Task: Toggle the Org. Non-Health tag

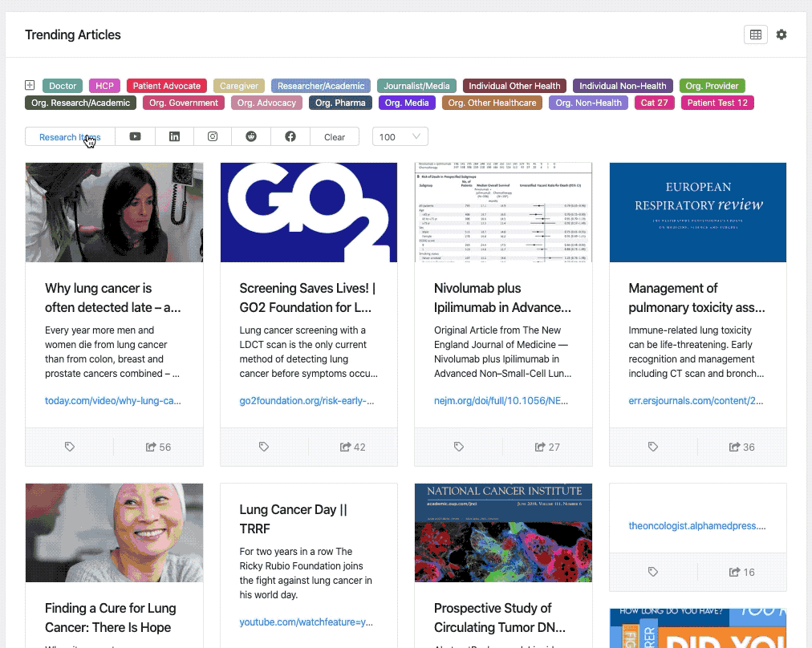Action: click(589, 103)
